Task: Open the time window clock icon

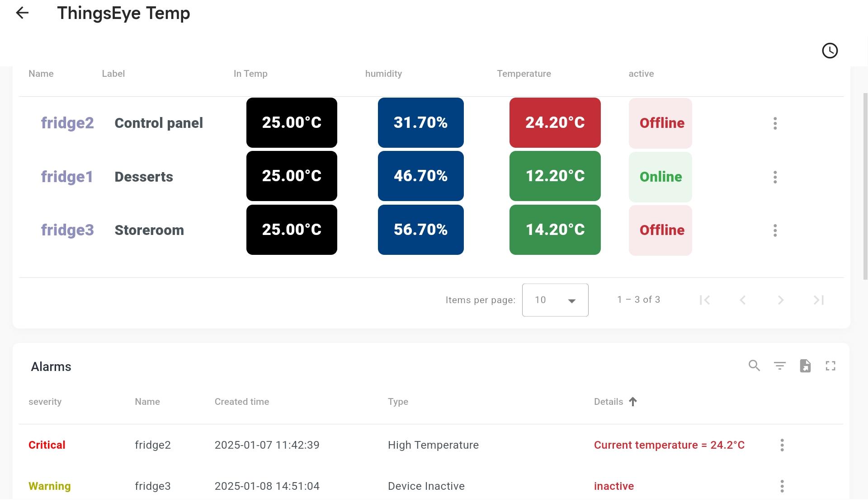Action: (830, 51)
